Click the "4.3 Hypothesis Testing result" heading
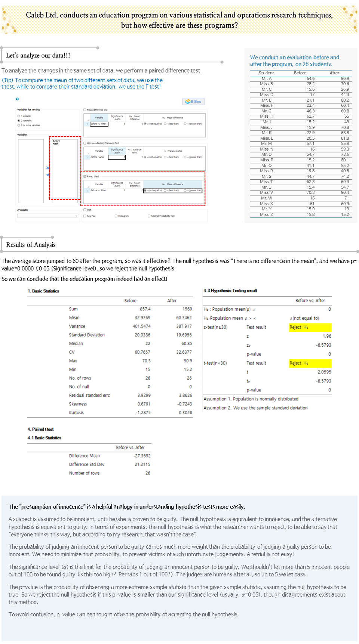The width and height of the screenshot is (359, 644). [230, 291]
